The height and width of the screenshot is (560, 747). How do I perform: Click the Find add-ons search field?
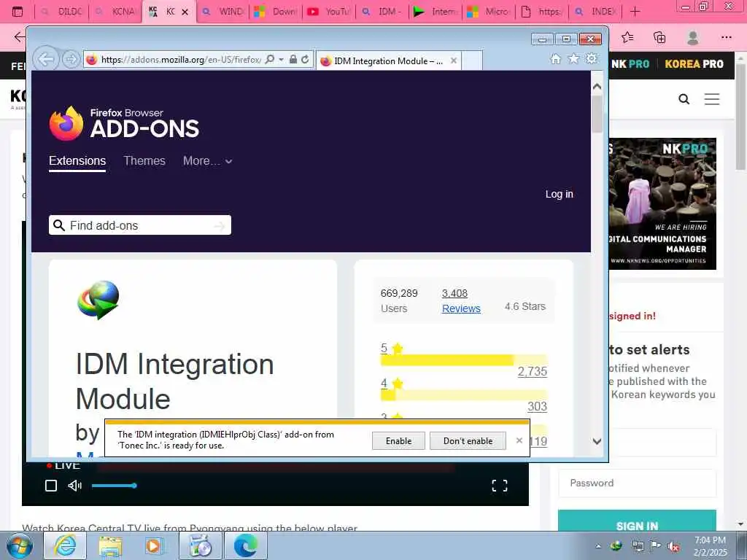139,225
